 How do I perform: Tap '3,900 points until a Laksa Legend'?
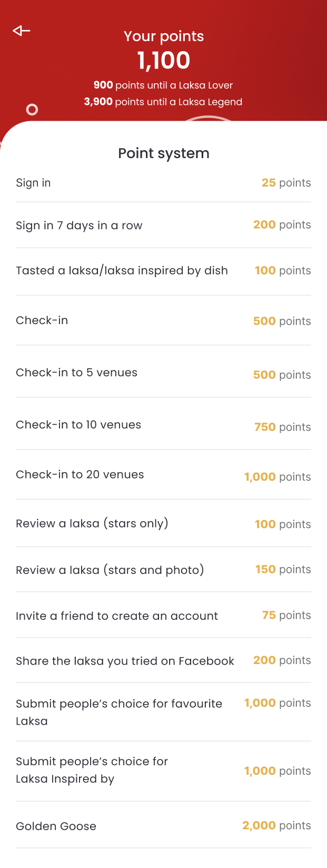coord(163,102)
